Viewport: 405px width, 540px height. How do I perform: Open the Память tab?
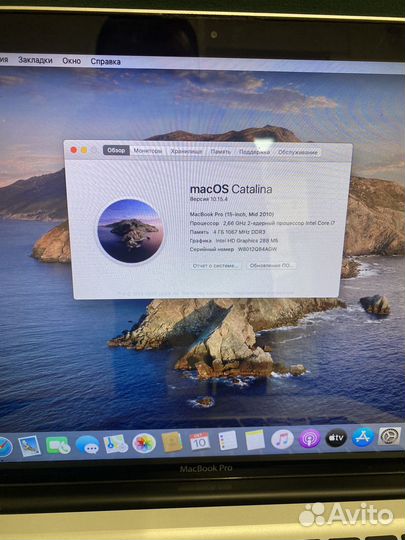pyautogui.click(x=221, y=152)
